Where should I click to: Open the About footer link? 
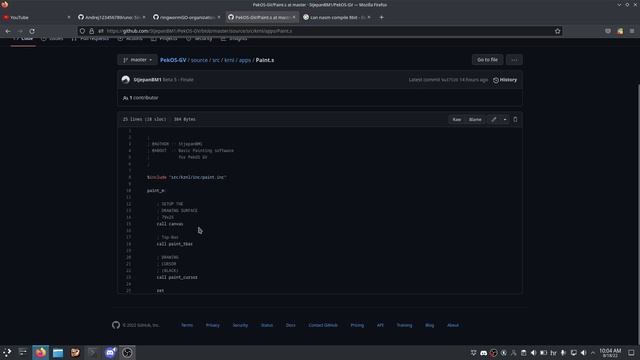(453, 325)
